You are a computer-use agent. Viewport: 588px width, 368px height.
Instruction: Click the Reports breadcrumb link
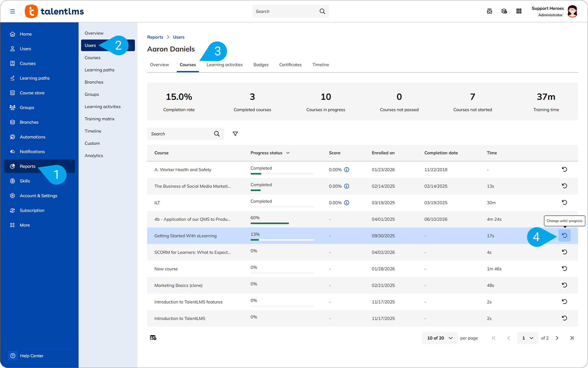[155, 37]
